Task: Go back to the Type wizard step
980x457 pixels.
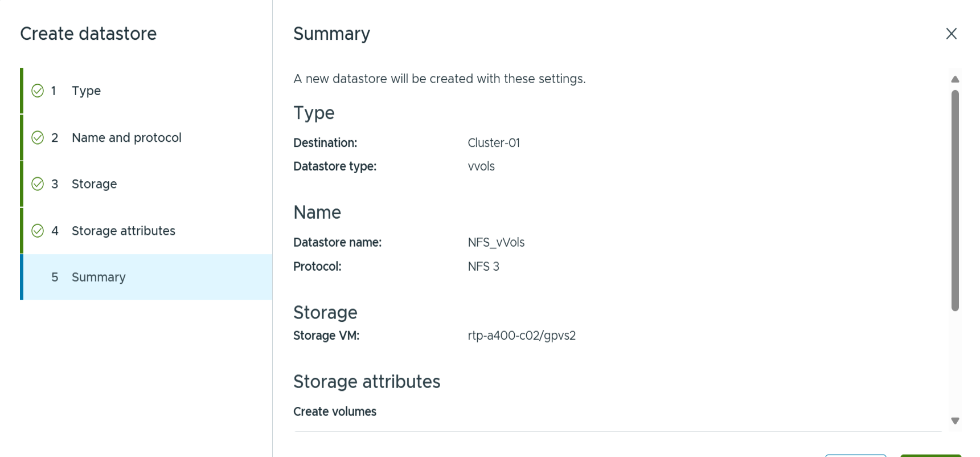Action: 86,91
